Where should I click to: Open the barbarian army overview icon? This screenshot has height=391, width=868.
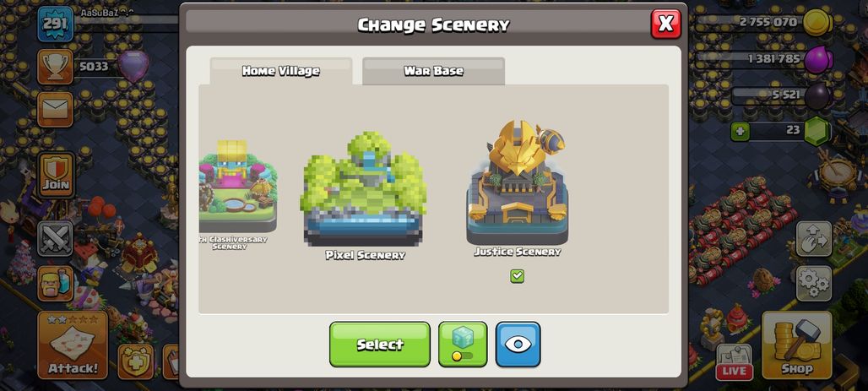(x=56, y=284)
